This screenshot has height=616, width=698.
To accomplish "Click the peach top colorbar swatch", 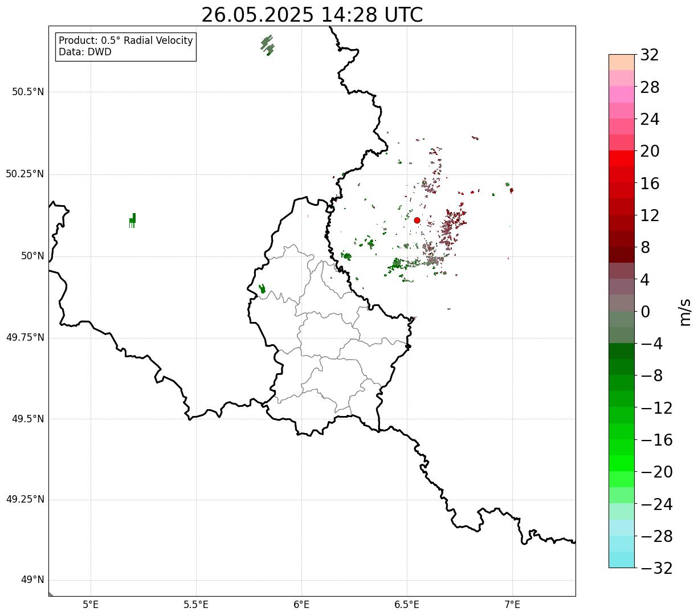I will pos(622,62).
